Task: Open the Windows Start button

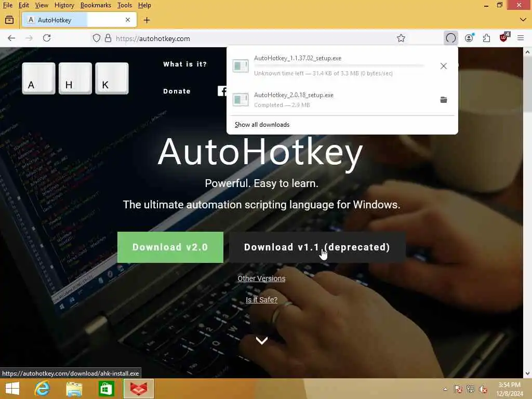Action: coord(12,389)
